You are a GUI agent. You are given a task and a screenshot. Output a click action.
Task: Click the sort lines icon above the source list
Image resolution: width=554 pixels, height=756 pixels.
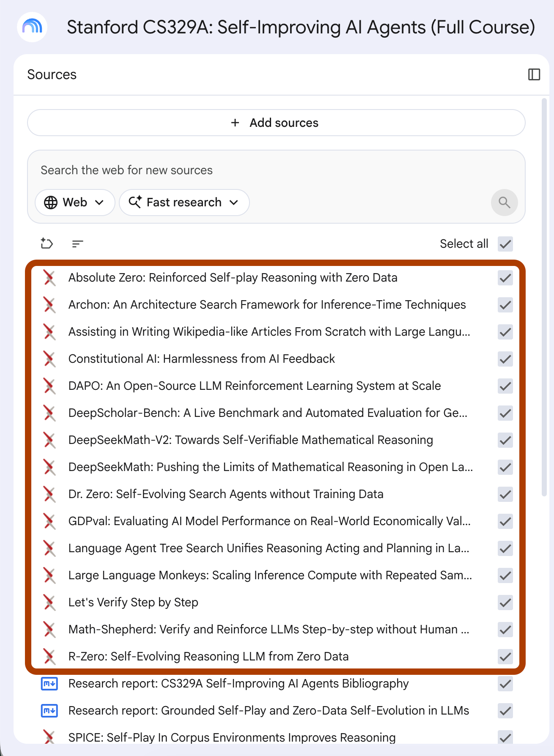click(77, 244)
